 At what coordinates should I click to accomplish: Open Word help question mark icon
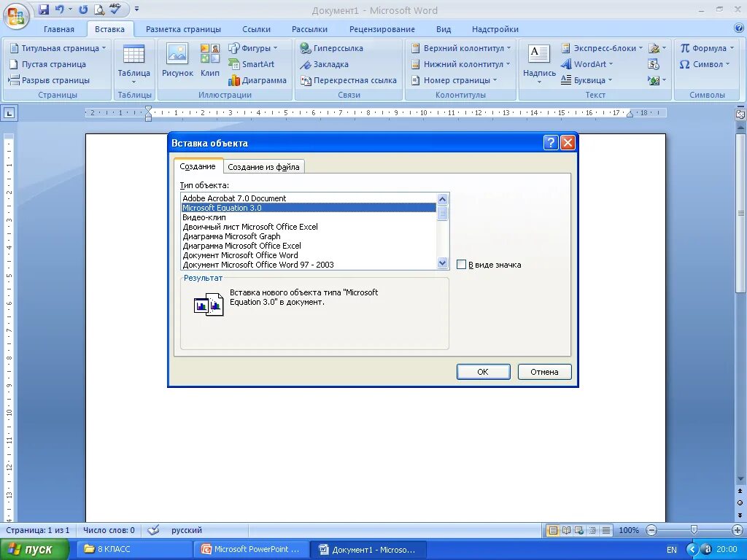point(738,28)
